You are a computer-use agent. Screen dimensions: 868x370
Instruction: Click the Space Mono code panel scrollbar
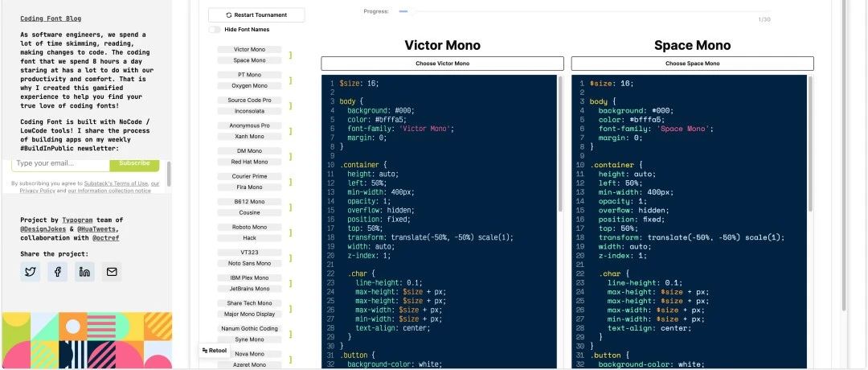810,144
